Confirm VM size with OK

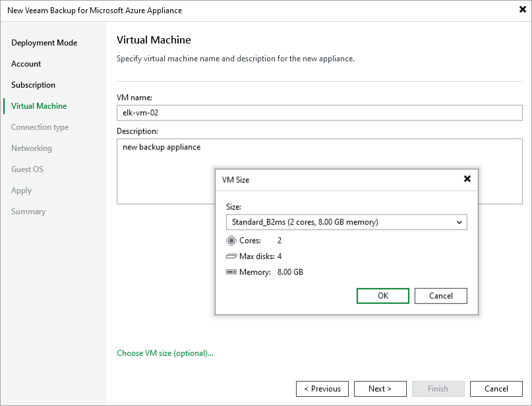[x=383, y=296]
